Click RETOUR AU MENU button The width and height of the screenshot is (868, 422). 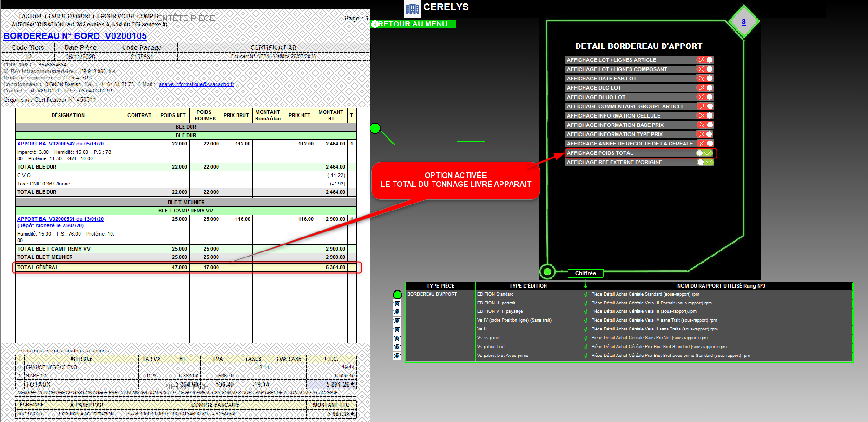pos(413,24)
